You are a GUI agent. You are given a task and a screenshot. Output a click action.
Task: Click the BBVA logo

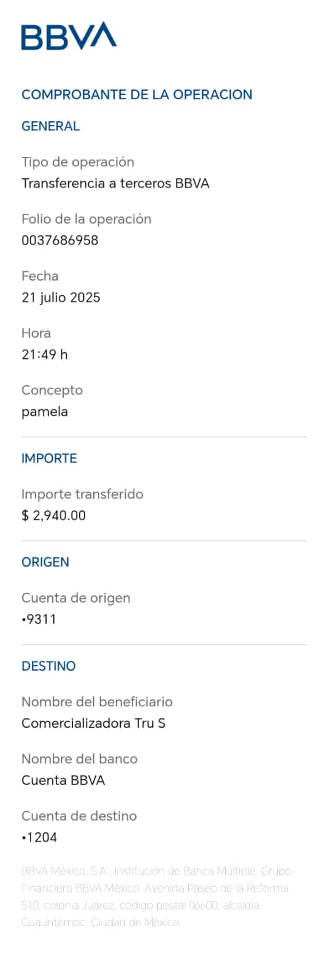click(x=69, y=36)
